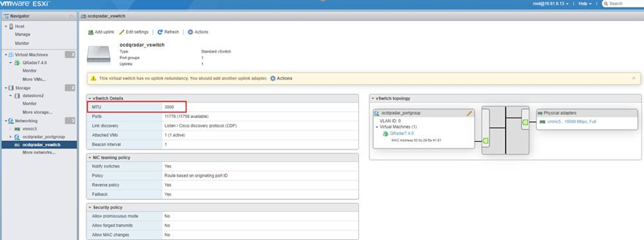Viewport: 644px width, 240px height.
Task: Expand the ocdqradar_portgroup tree node
Action: [x=11, y=137]
